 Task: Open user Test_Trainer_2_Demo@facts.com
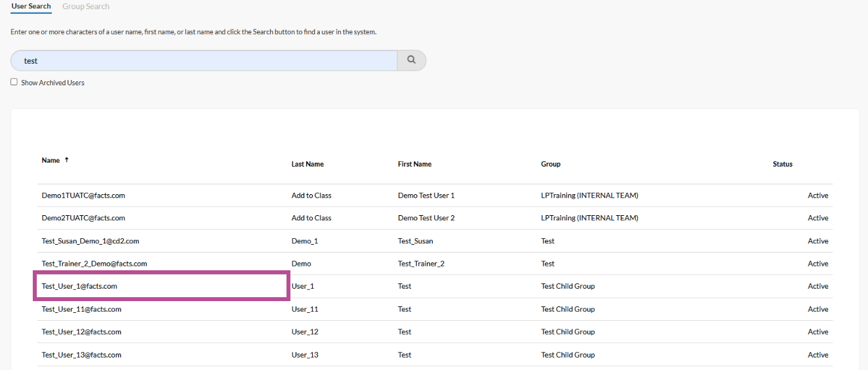point(94,264)
